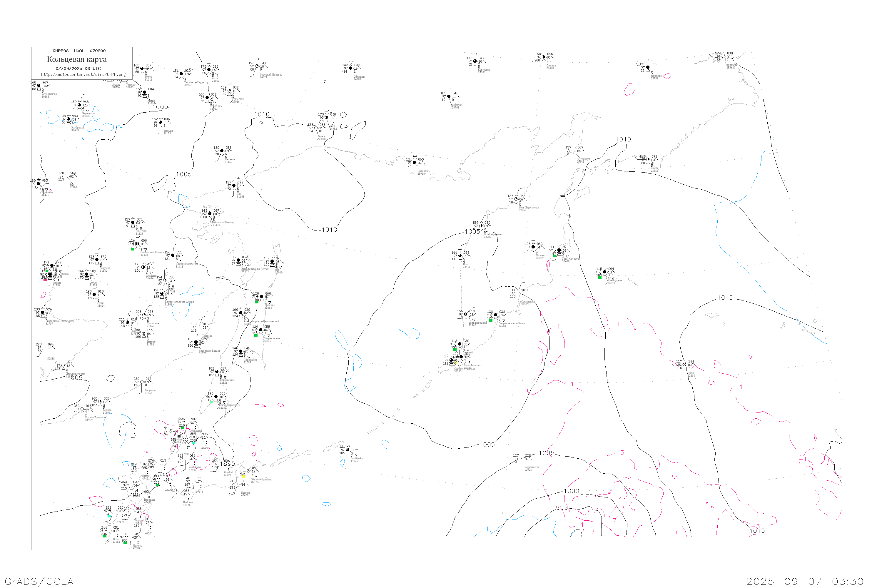Click green square beside Усть-Камчатск station
The height and width of the screenshot is (588, 882).
tap(554, 256)
